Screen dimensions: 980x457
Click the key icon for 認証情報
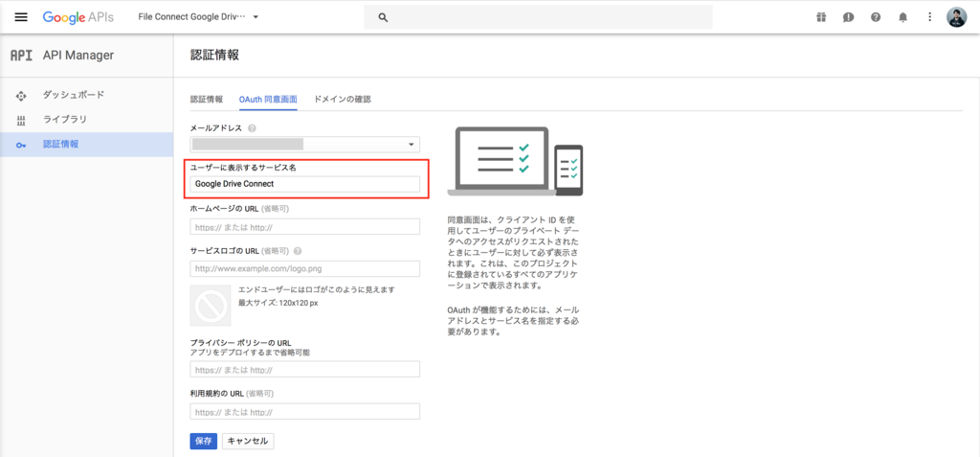click(21, 145)
